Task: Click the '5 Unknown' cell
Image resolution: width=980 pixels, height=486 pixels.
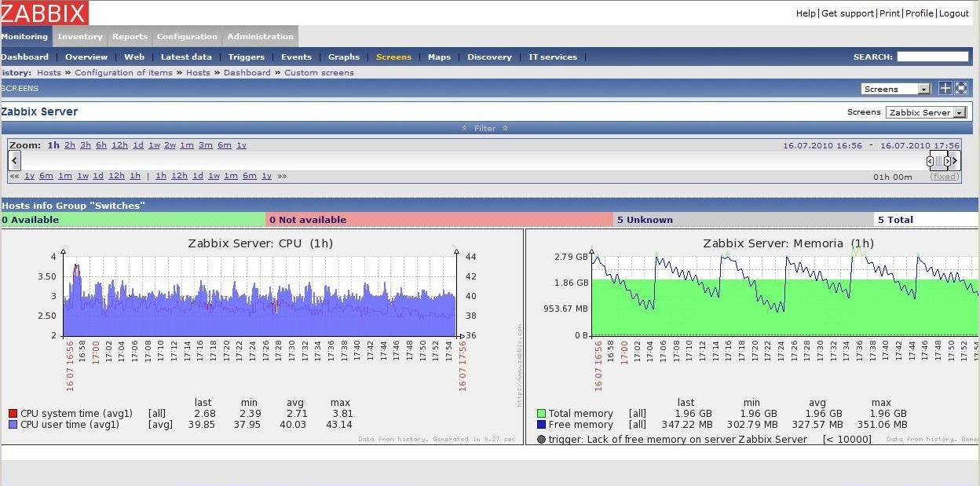Action: pos(744,220)
